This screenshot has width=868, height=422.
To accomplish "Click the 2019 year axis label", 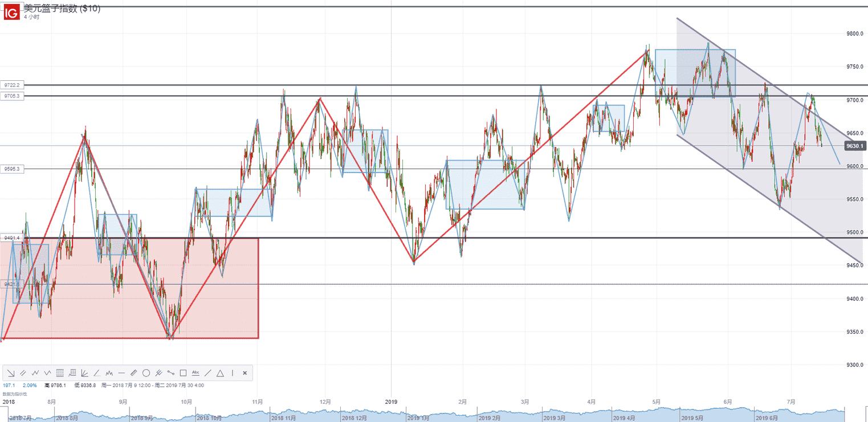I will coord(390,401).
